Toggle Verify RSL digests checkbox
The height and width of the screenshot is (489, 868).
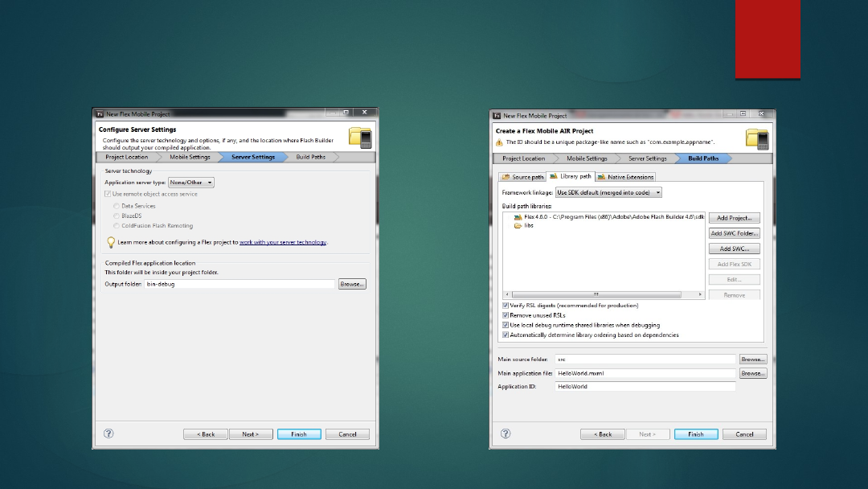pyautogui.click(x=506, y=306)
